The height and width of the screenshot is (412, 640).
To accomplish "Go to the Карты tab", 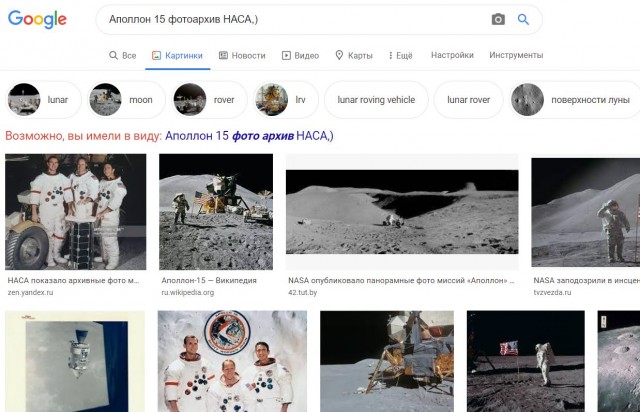I will 353,55.
